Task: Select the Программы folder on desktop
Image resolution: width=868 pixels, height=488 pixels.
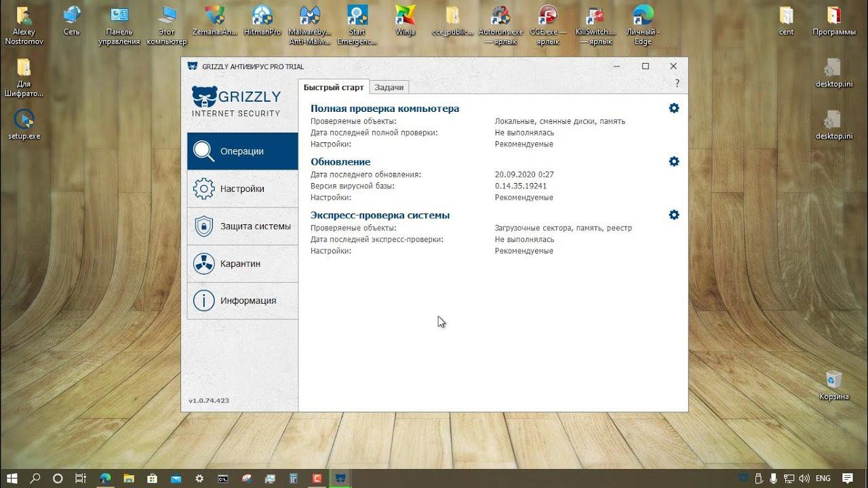Action: (x=834, y=21)
